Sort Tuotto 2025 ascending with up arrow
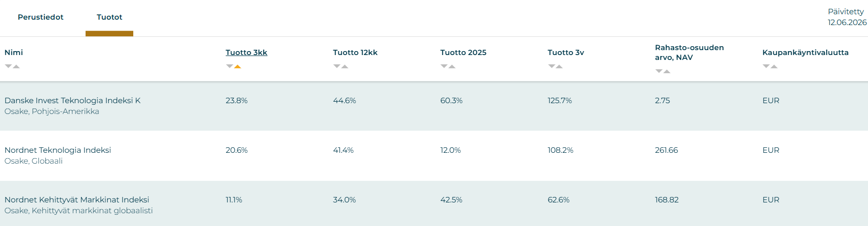 pyautogui.click(x=452, y=66)
